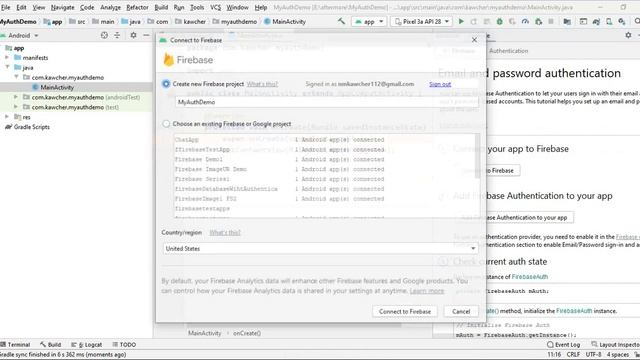
Task: Click Sync project with Gradle files icon
Action: (596, 21)
